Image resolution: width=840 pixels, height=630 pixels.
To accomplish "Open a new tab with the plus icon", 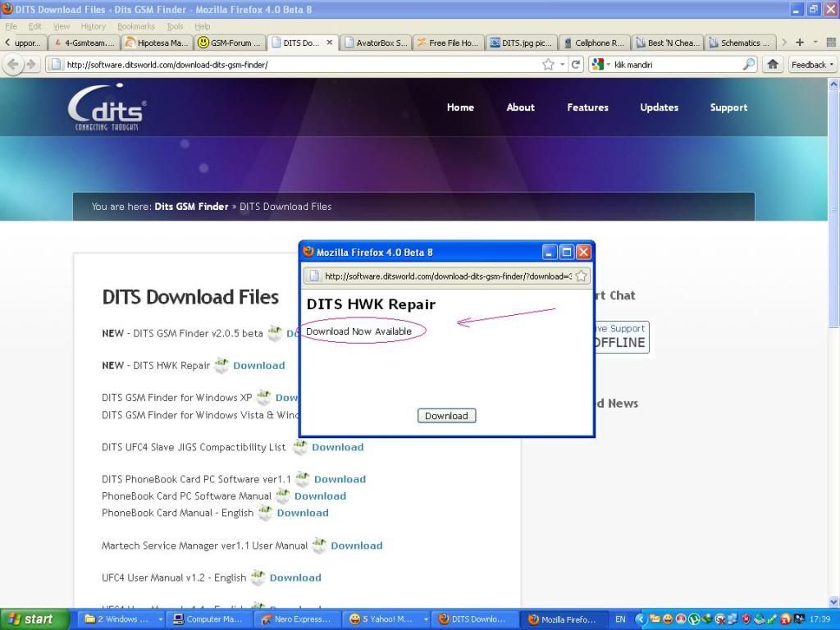I will click(799, 43).
